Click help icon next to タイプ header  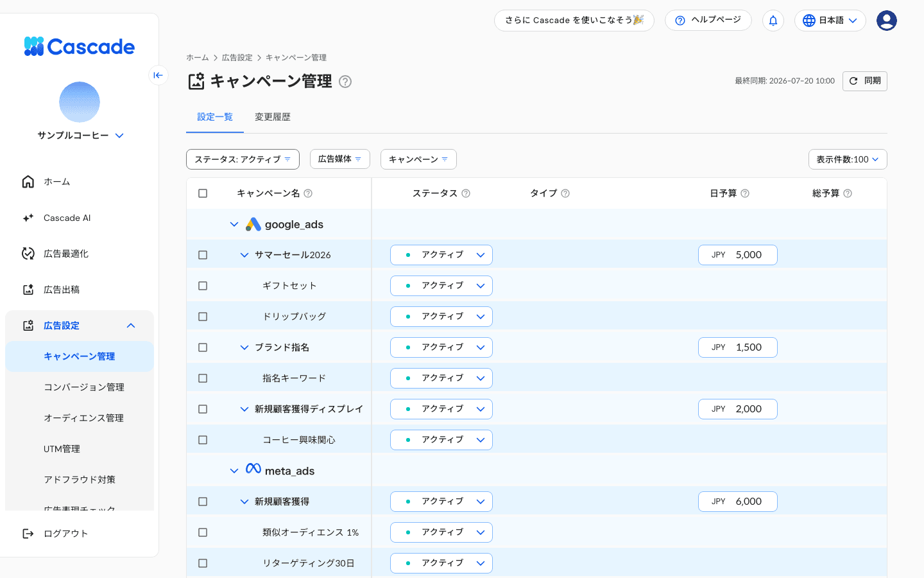[565, 193]
